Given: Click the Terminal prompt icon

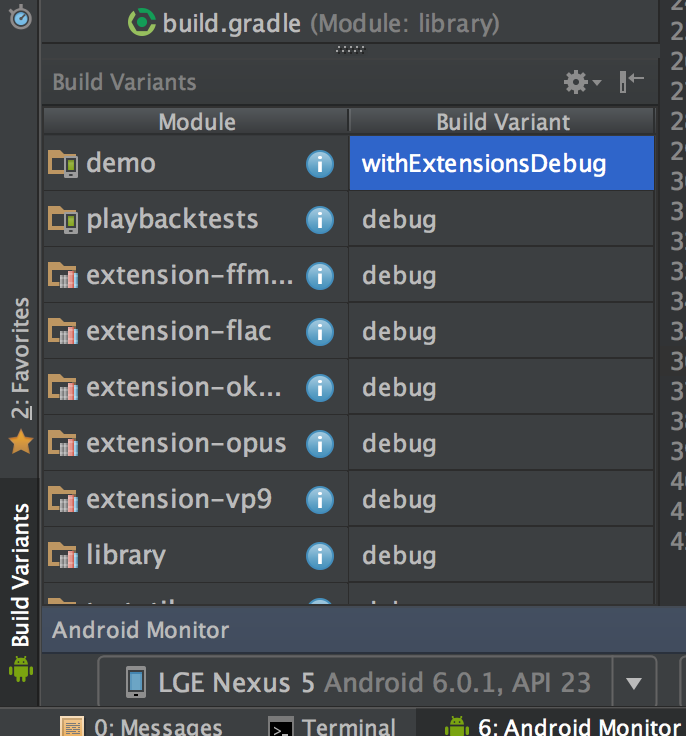Looking at the screenshot, I should 281,727.
